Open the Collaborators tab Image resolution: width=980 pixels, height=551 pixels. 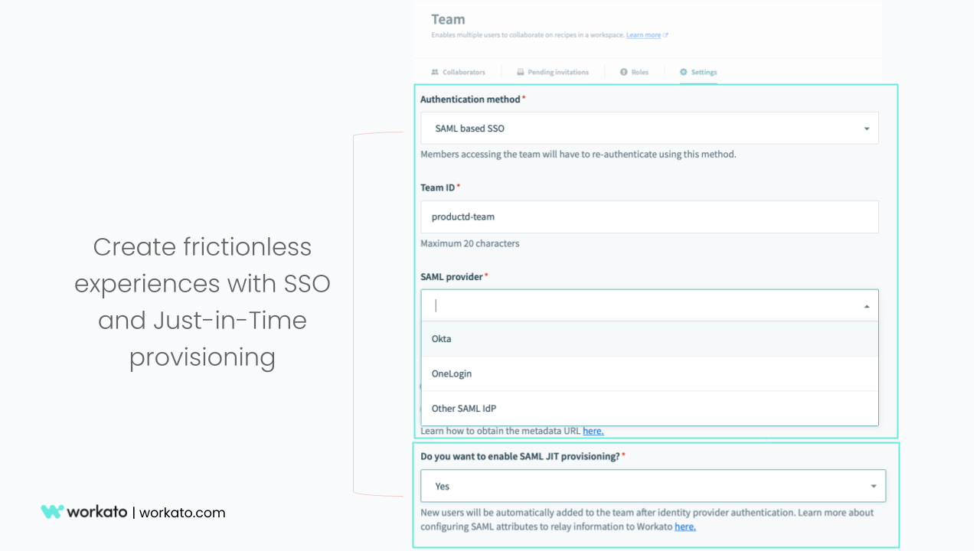click(458, 72)
